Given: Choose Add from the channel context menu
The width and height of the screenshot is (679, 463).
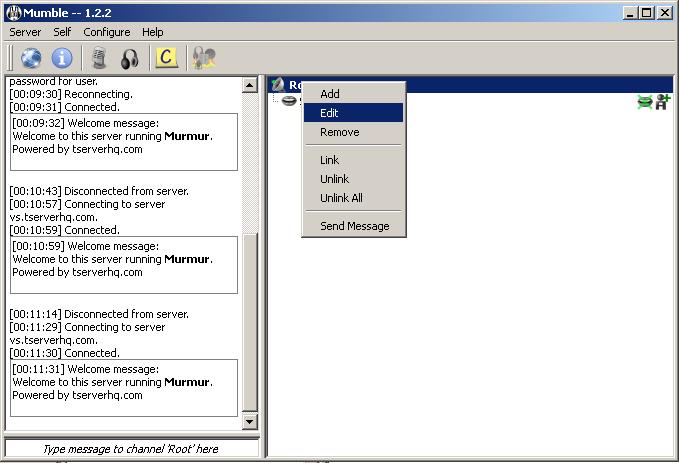Looking at the screenshot, I should coord(353,94).
